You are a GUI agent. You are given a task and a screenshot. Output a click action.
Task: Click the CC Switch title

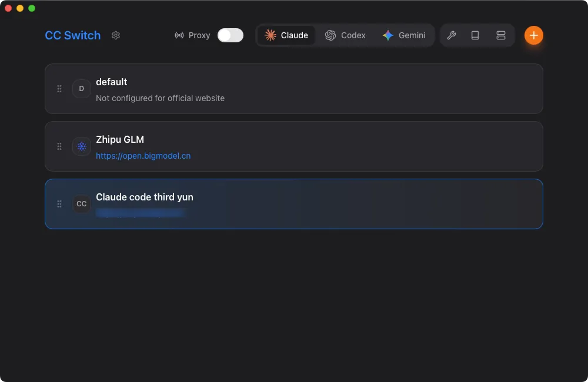(73, 35)
